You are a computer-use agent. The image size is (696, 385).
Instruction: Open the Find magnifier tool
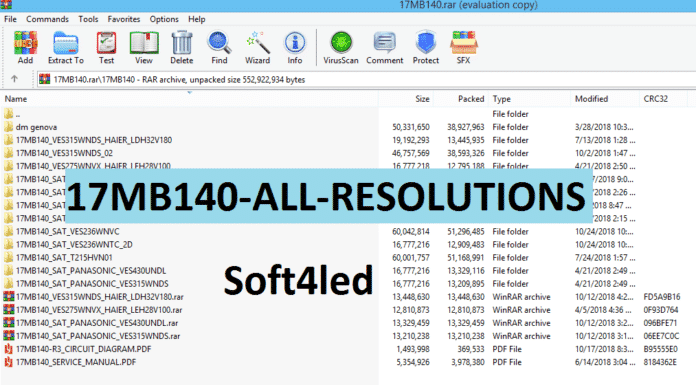pos(219,47)
